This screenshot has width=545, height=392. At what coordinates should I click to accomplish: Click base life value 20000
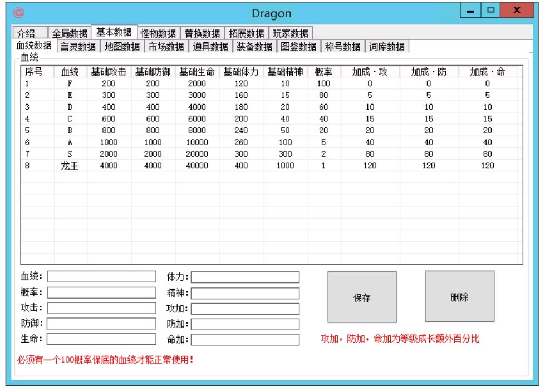tap(197, 154)
